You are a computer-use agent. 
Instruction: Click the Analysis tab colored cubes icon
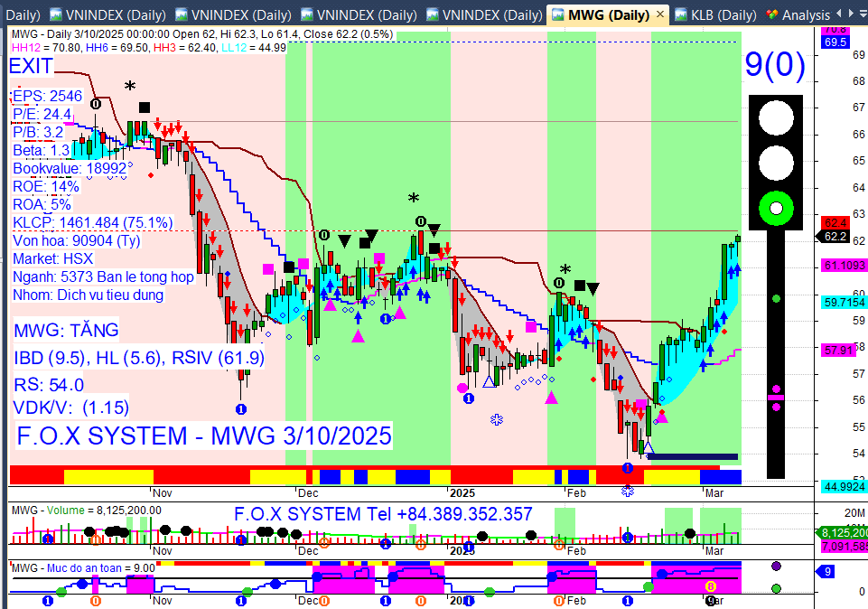(772, 15)
